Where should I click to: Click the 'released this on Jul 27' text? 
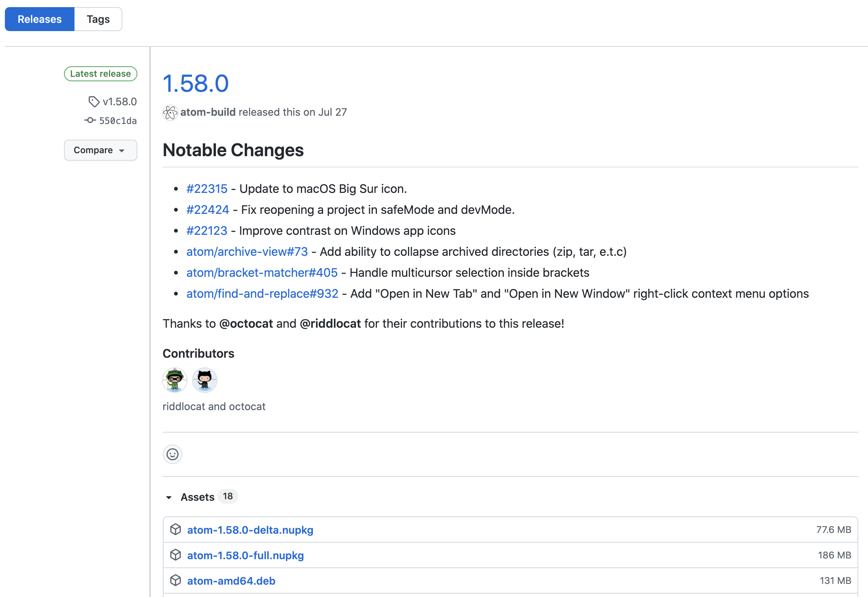pyautogui.click(x=293, y=112)
